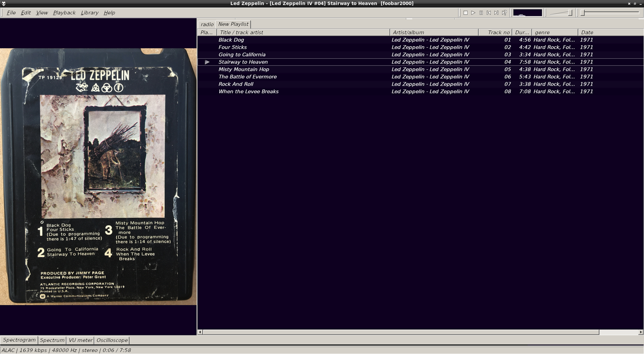This screenshot has width=644, height=354.
Task: Adjust the volume slider handle
Action: (570, 13)
